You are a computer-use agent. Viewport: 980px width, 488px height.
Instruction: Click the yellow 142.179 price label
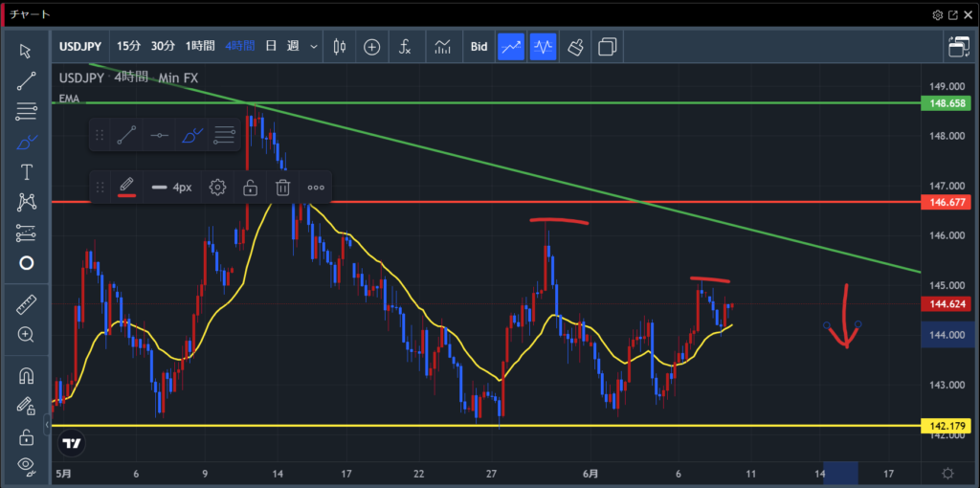point(947,426)
